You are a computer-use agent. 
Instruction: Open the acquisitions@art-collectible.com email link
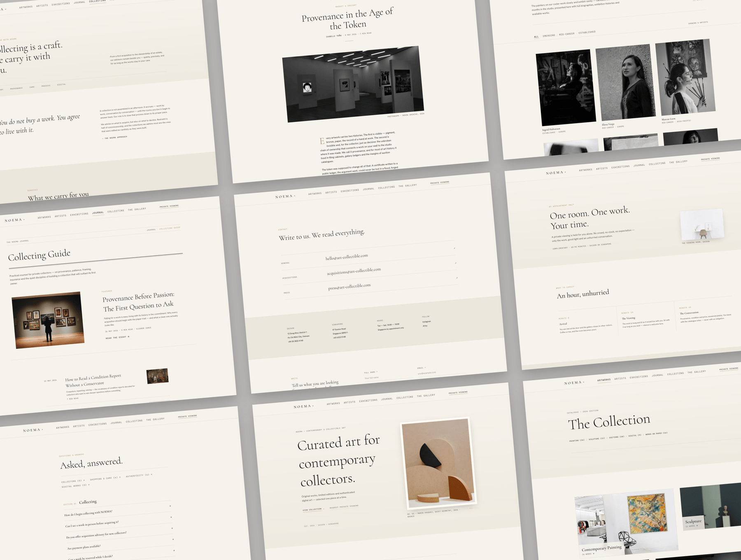point(354,271)
